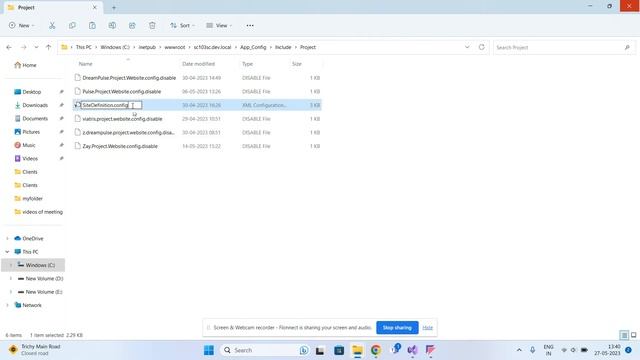Click the Cut scissors icon in toolbar
The width and height of the screenshot is (640, 360).
[52, 25]
